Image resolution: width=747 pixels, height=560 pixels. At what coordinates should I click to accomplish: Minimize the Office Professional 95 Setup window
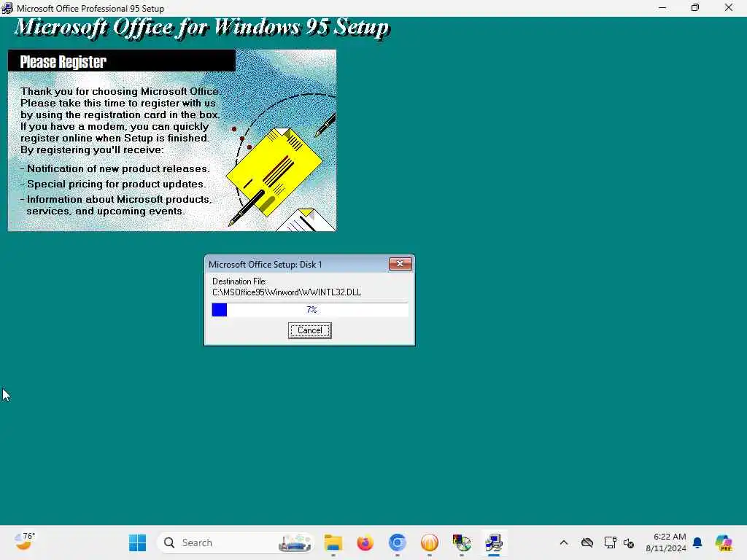(662, 7)
